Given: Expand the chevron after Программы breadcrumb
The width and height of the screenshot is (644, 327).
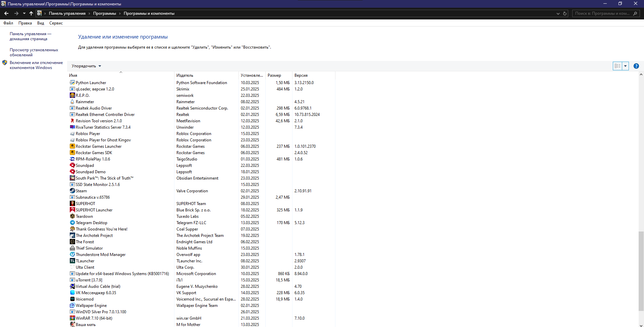Looking at the screenshot, I should (120, 13).
